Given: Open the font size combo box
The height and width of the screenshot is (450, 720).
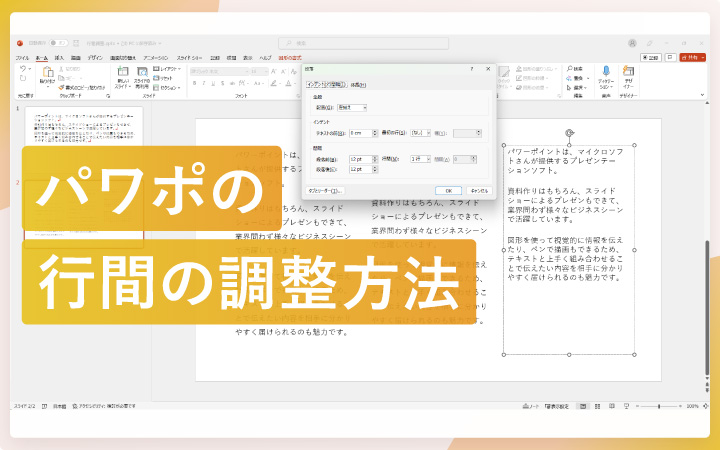Looking at the screenshot, I should (259, 72).
